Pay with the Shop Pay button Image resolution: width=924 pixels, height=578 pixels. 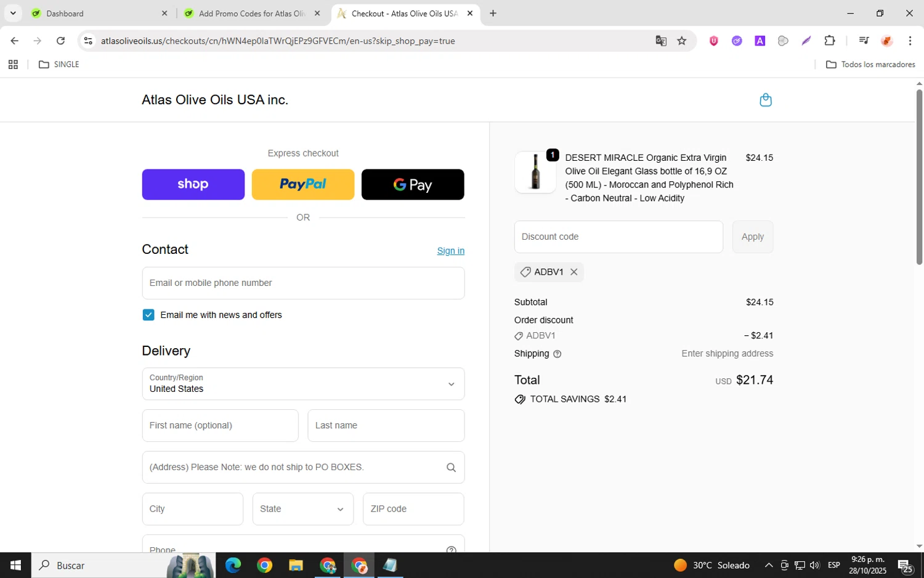click(x=193, y=184)
